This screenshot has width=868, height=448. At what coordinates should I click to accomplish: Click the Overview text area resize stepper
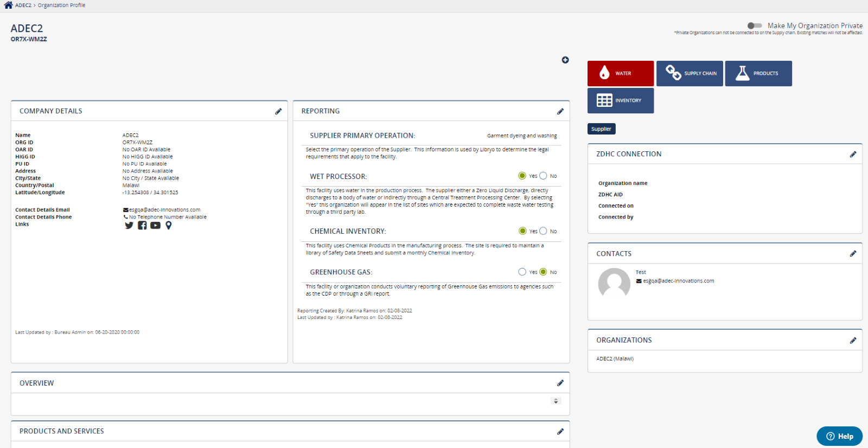click(556, 401)
